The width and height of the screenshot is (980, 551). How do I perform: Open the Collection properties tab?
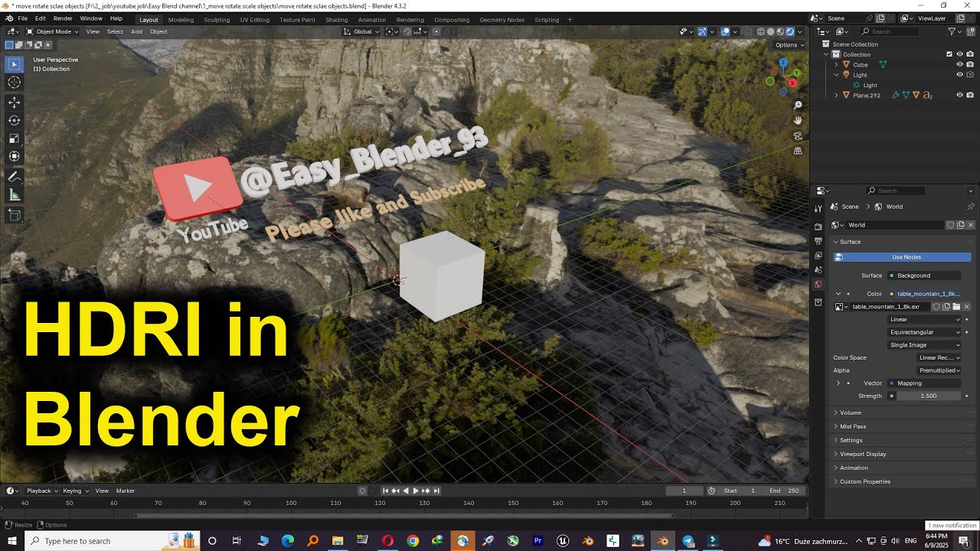pos(818,302)
